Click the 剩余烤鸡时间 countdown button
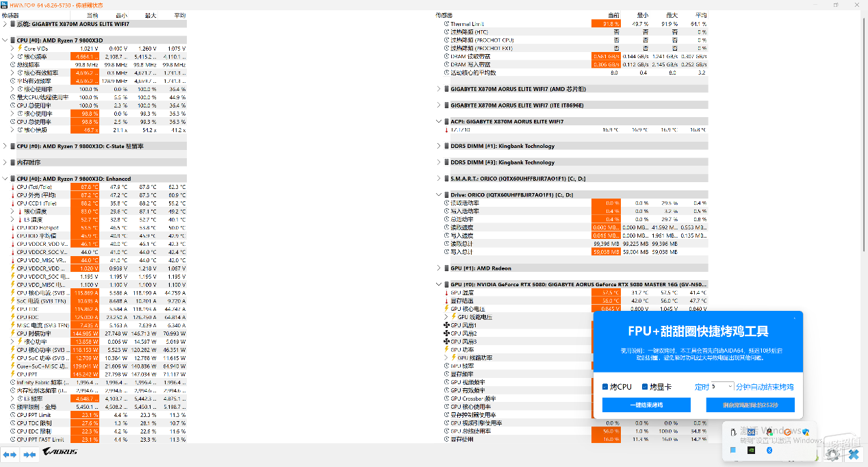868x467 pixels. click(750, 405)
